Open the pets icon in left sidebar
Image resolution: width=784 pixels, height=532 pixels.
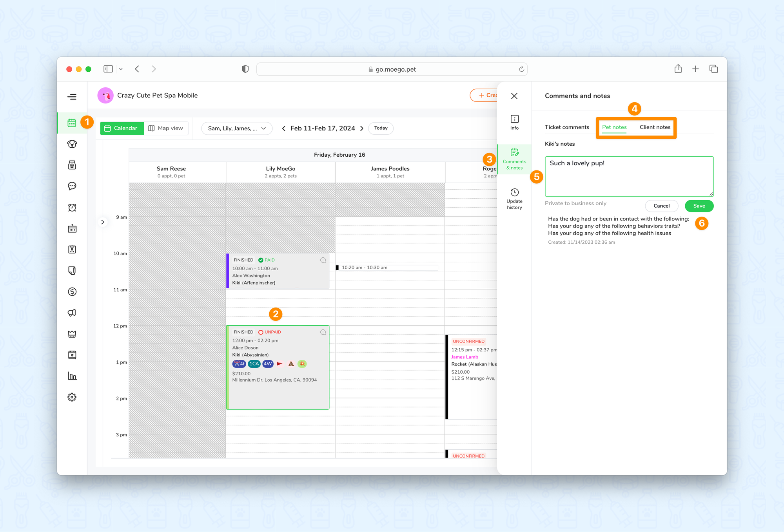72,144
